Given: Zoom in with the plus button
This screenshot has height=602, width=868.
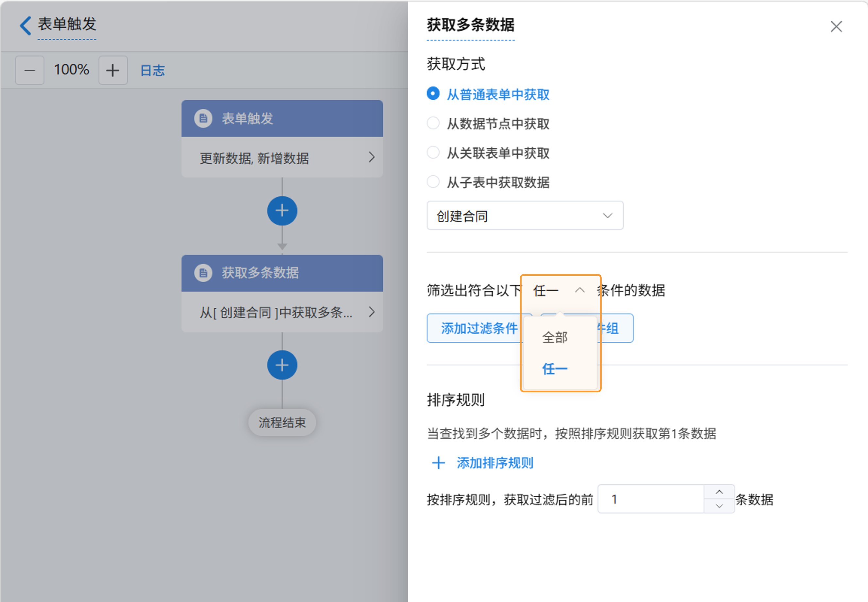Looking at the screenshot, I should pos(113,70).
